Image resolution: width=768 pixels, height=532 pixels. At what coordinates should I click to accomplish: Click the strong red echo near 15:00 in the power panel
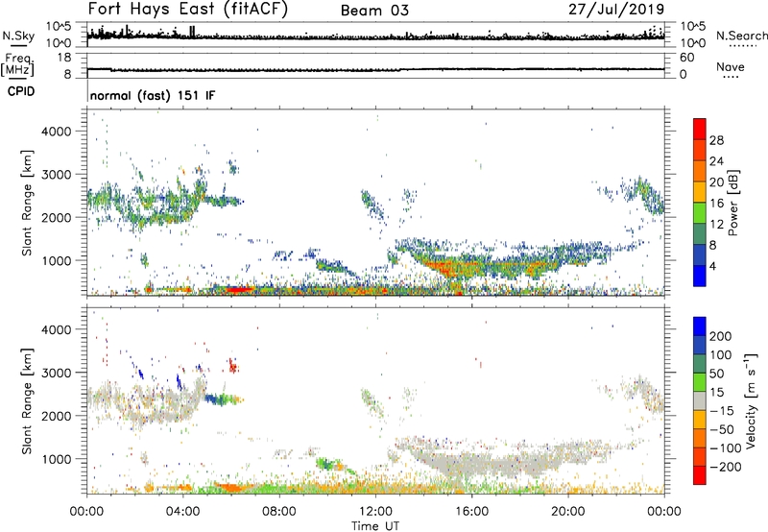pos(444,267)
